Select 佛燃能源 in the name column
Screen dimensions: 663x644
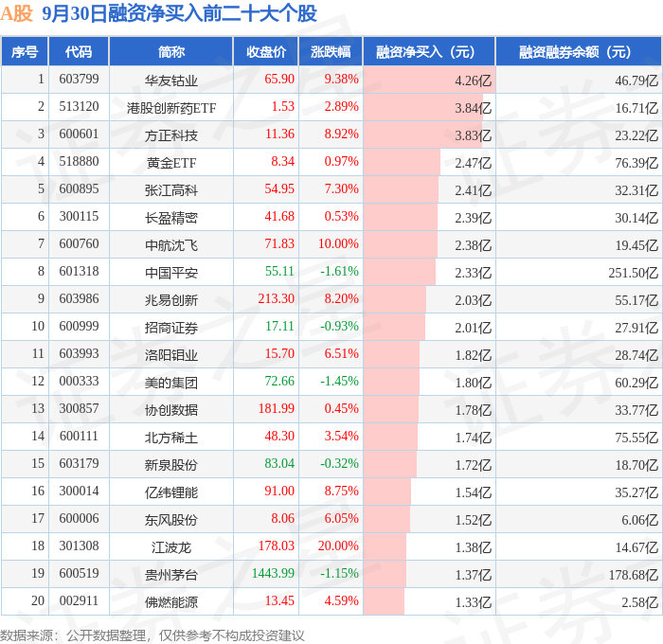coord(171,602)
